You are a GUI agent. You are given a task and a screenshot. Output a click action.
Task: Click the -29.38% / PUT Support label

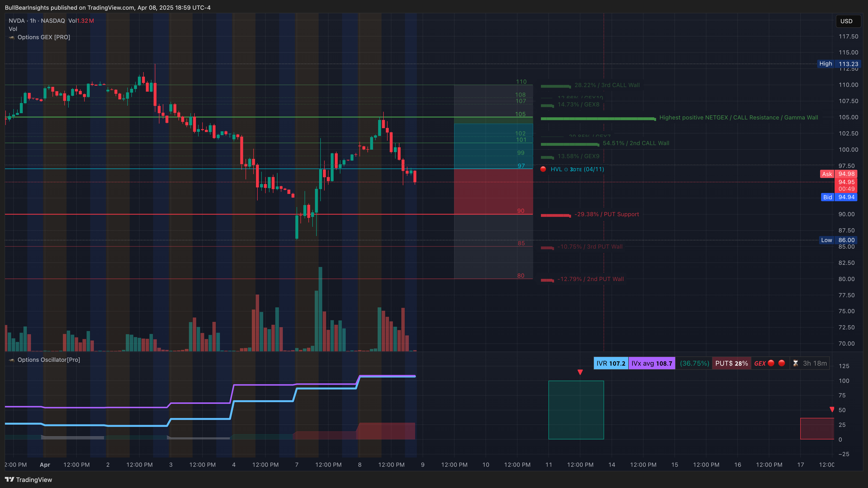606,214
